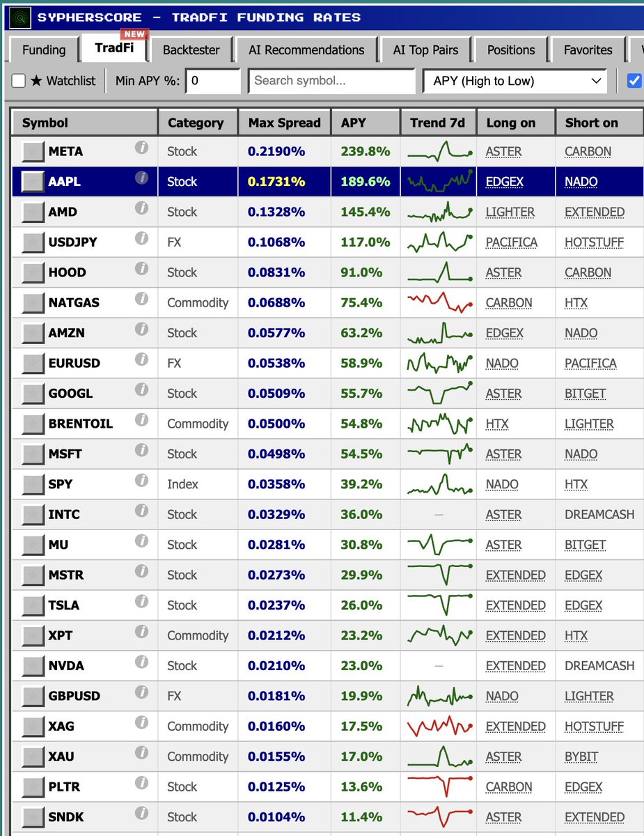Toggle favorite star box for AAPL

coord(33,181)
